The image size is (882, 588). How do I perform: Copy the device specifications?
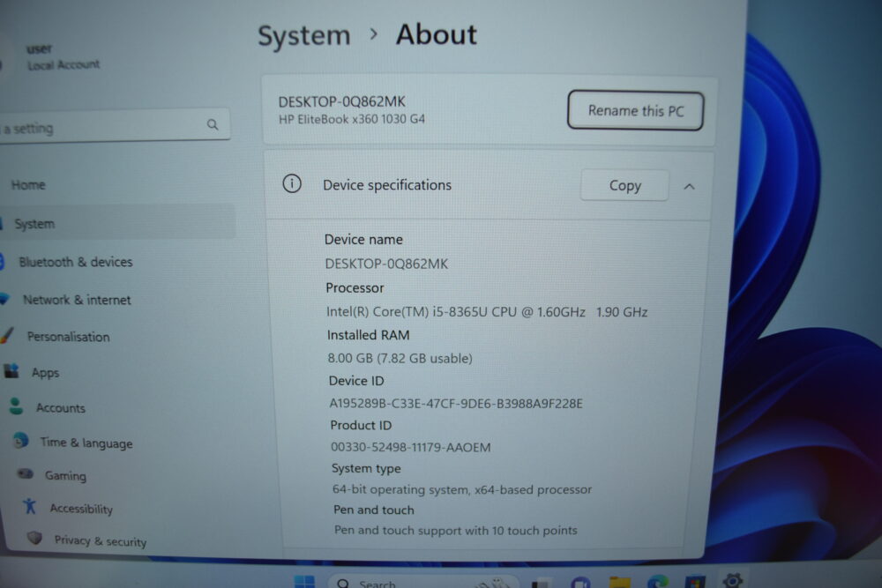(625, 185)
